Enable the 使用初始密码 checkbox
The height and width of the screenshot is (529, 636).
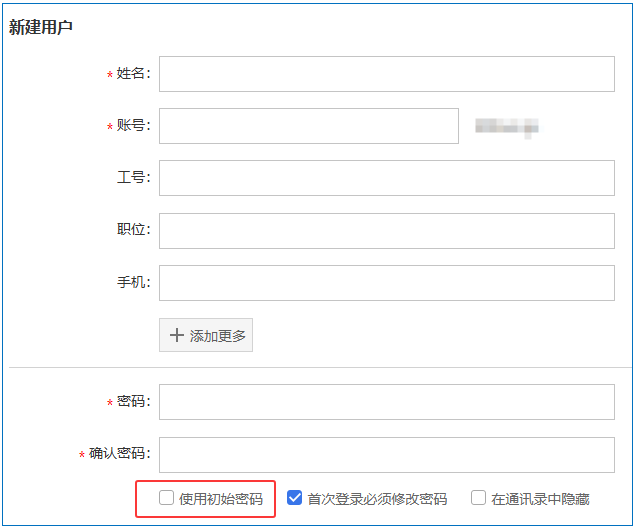click(166, 498)
